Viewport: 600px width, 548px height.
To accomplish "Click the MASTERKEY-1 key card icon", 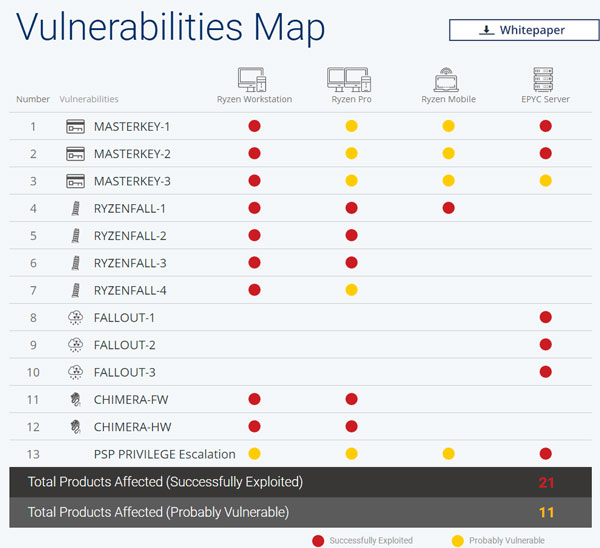I will click(75, 126).
